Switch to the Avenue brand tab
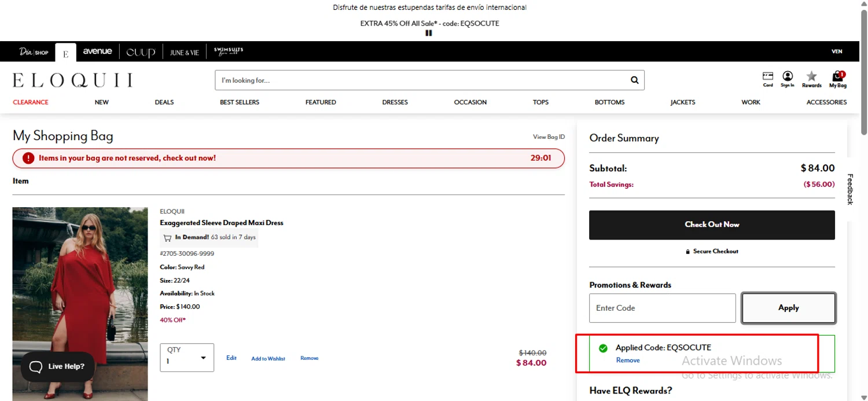 pyautogui.click(x=97, y=51)
